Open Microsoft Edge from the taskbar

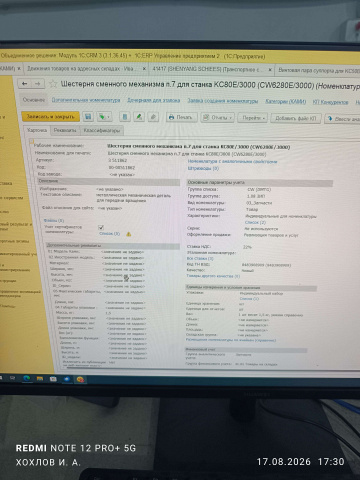click(27, 378)
